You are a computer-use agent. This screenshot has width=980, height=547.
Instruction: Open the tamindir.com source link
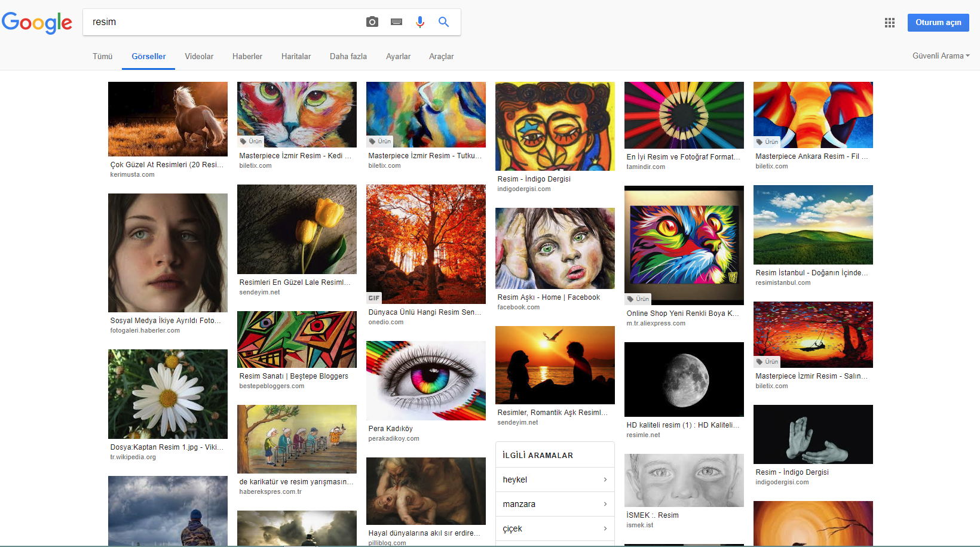click(646, 167)
